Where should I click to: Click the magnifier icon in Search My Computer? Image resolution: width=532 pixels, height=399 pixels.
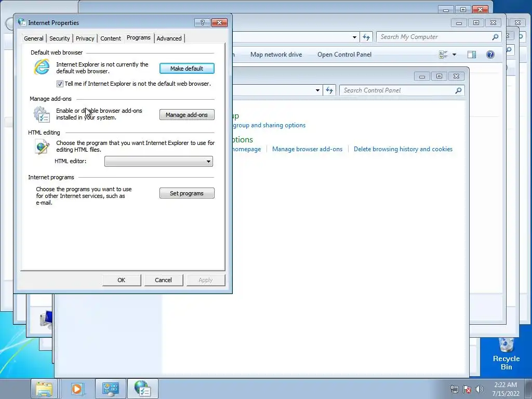tap(495, 37)
